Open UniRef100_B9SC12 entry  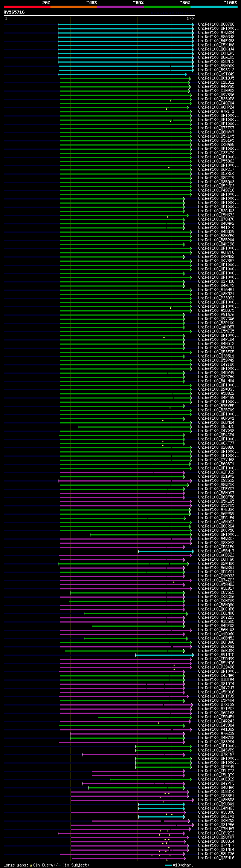[x=216, y=70]
